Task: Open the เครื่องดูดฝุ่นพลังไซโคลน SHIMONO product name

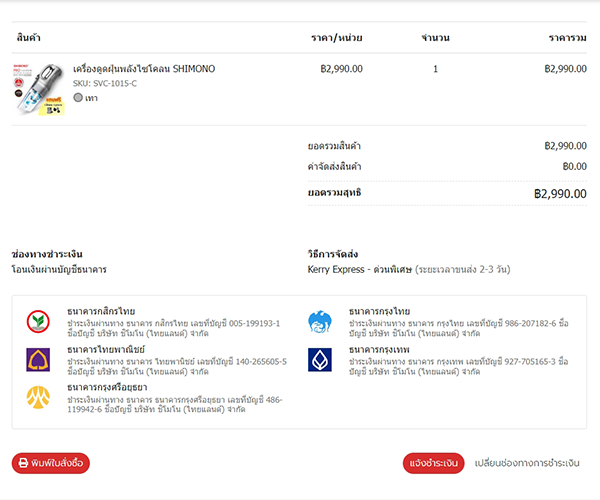Action: click(144, 69)
